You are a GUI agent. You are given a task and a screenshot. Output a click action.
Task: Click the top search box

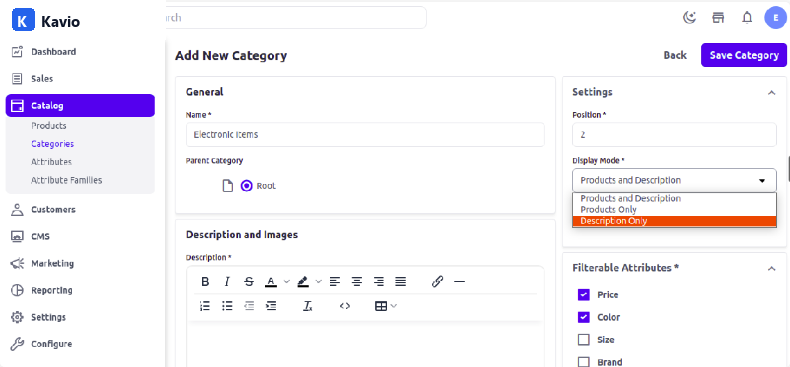[x=296, y=18]
